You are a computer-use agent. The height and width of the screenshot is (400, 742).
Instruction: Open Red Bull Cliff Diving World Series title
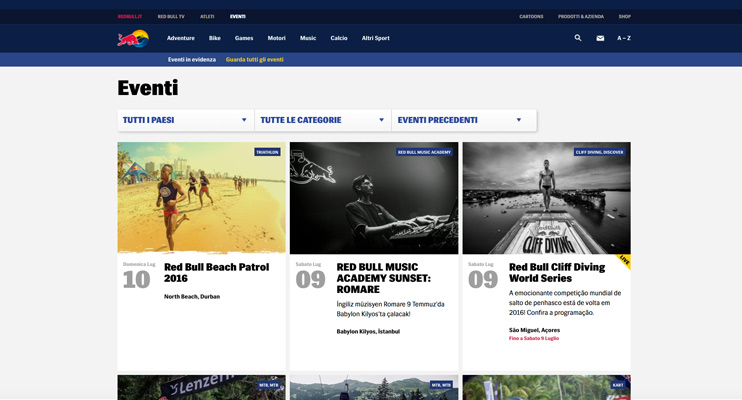pos(557,273)
